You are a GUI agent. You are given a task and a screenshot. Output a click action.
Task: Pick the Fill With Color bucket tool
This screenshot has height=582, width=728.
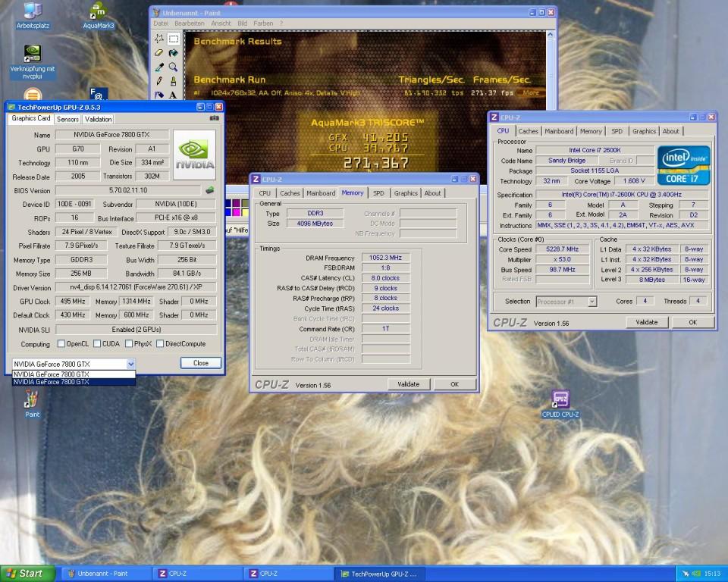tap(173, 53)
